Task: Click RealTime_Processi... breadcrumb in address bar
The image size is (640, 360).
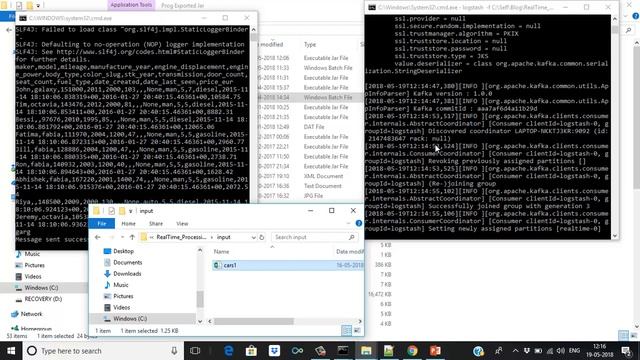Action: coord(181,237)
